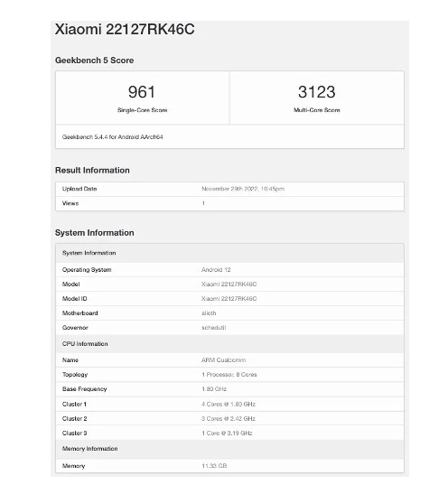Click the 11.33 GB memory value
Screen dimensions: 448x485
point(214,466)
